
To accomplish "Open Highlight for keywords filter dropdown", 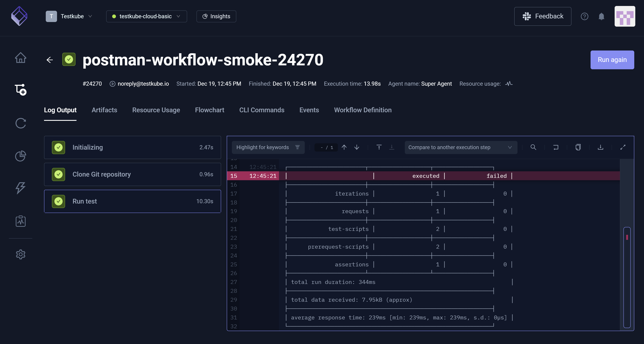I will 268,147.
